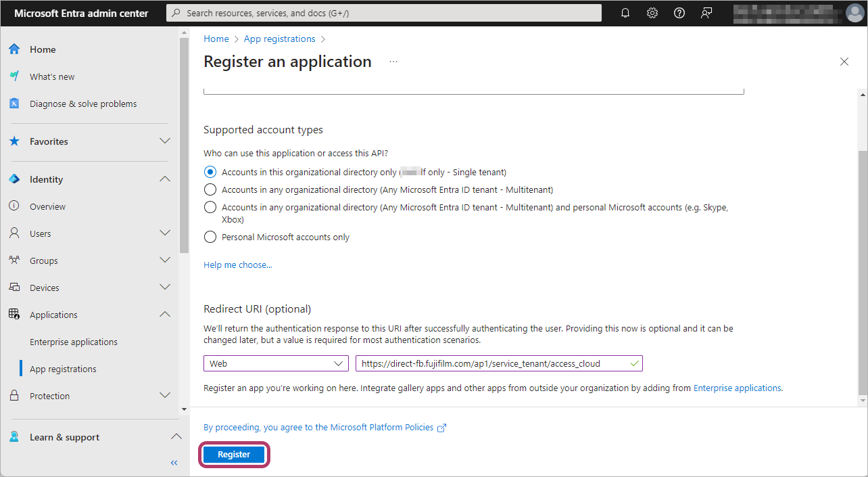This screenshot has height=477, width=868.
Task: Choose Personal Microsoft accounts only option
Action: [210, 237]
